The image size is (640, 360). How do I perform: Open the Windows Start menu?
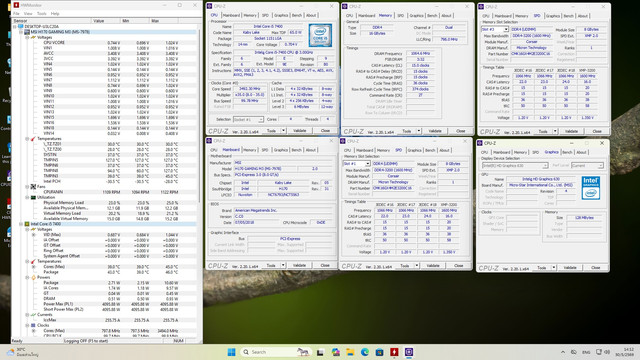231,352
